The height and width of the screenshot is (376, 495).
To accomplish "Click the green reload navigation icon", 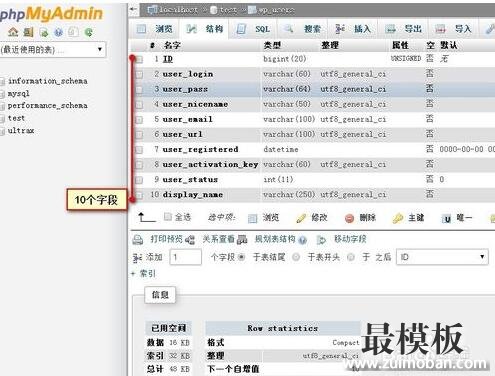I will pos(89,32).
